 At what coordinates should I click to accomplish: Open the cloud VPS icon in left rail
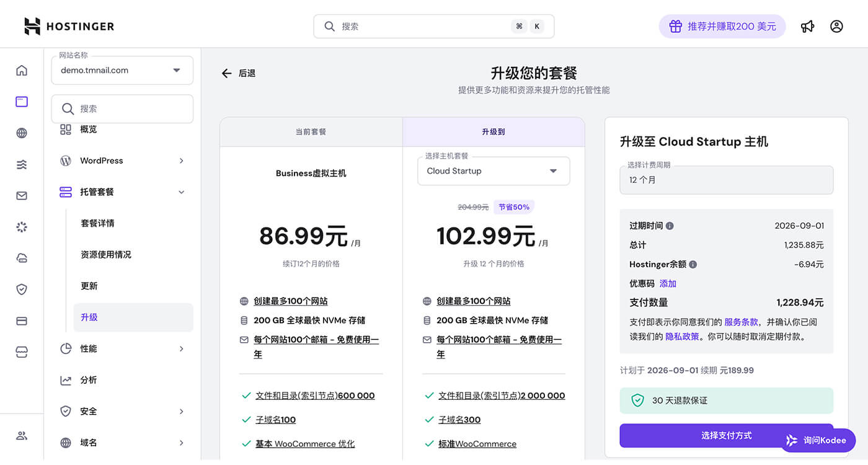(x=22, y=258)
